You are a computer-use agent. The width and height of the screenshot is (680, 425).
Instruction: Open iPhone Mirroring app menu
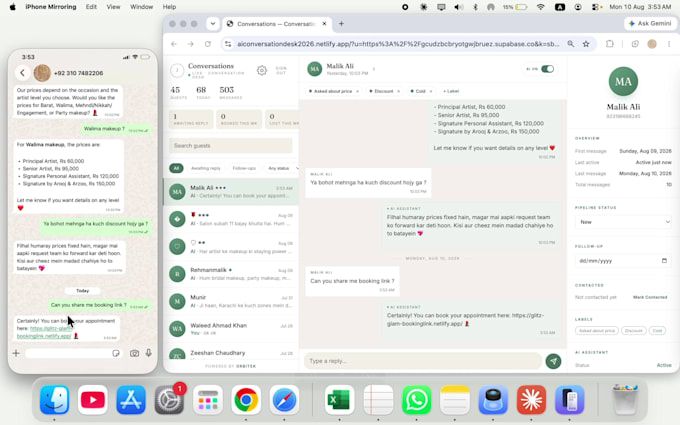[x=51, y=7]
